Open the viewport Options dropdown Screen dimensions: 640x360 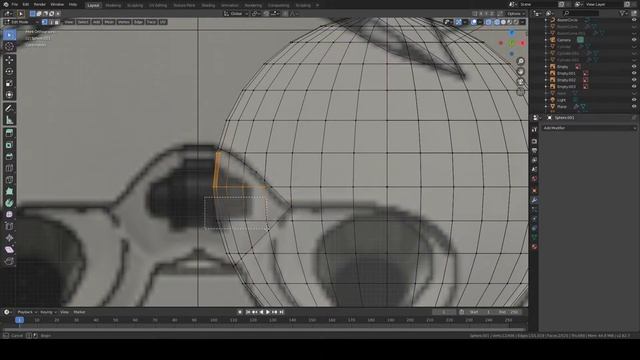[516, 13]
